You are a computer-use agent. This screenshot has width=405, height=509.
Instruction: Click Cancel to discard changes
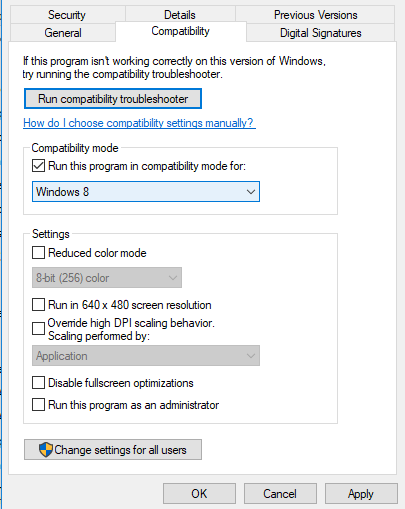pyautogui.click(x=280, y=494)
